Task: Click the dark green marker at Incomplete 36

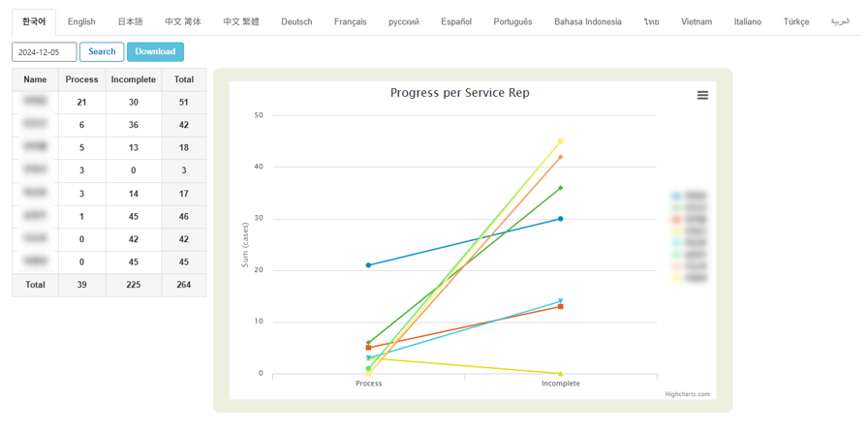Action: pos(560,188)
